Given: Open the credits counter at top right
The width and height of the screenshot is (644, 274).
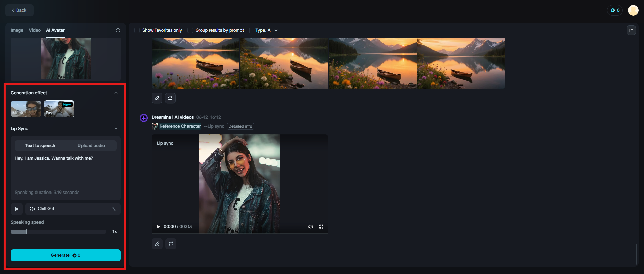Looking at the screenshot, I should pyautogui.click(x=615, y=10).
